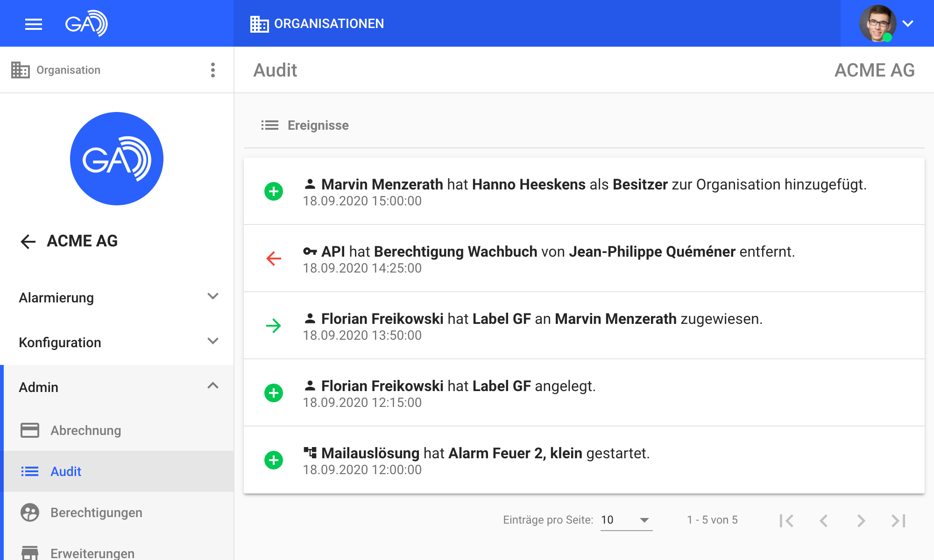Go to the next page of events

pos(861,520)
